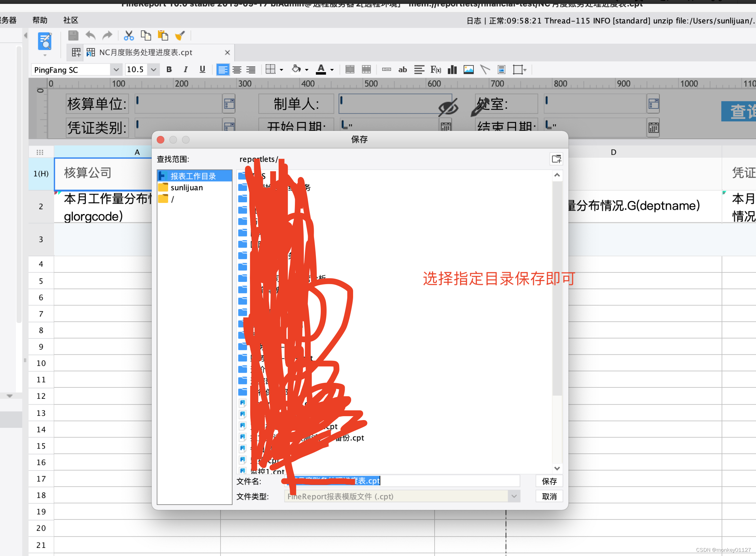756x556 pixels.
Task: Apply the font color A swatch
Action: 321,70
